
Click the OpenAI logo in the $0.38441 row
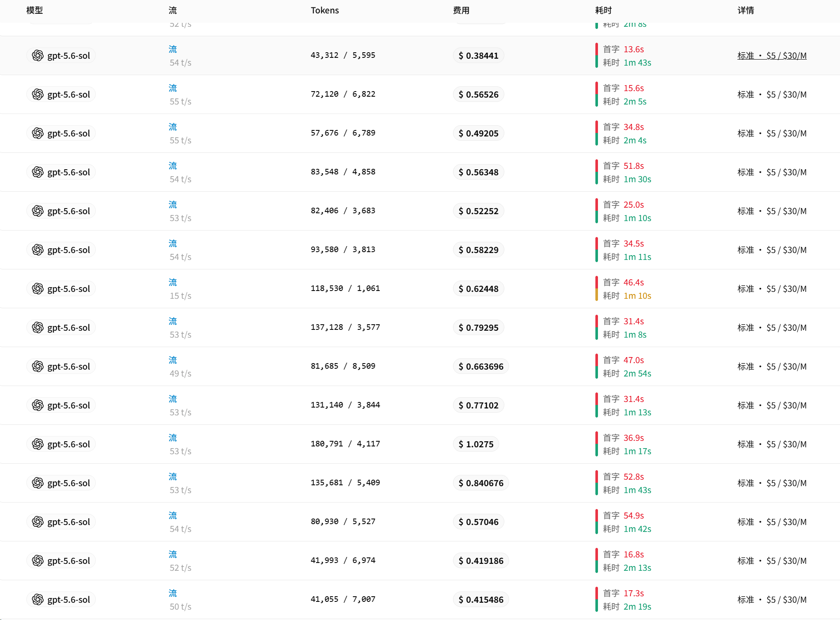pos(38,55)
